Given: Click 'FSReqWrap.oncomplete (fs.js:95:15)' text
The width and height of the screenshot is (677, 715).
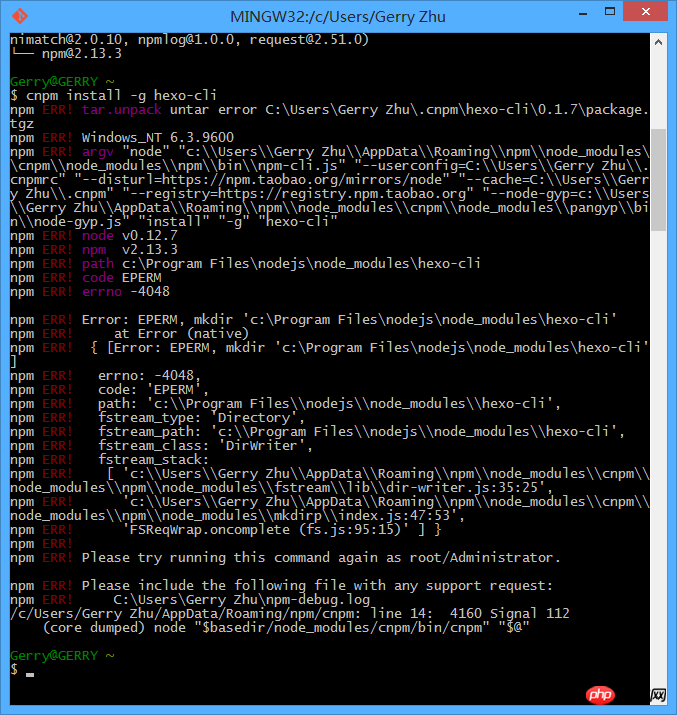Looking at the screenshot, I should (269, 530).
